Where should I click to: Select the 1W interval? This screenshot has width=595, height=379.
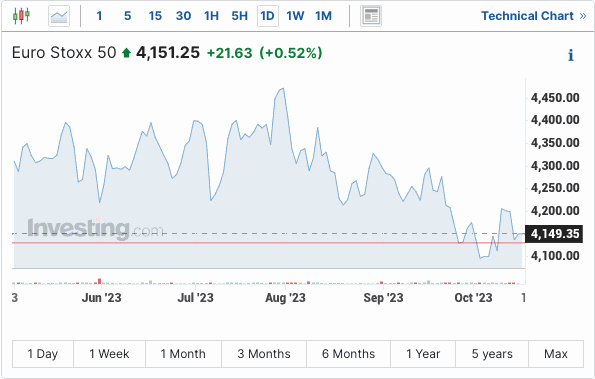tap(295, 16)
